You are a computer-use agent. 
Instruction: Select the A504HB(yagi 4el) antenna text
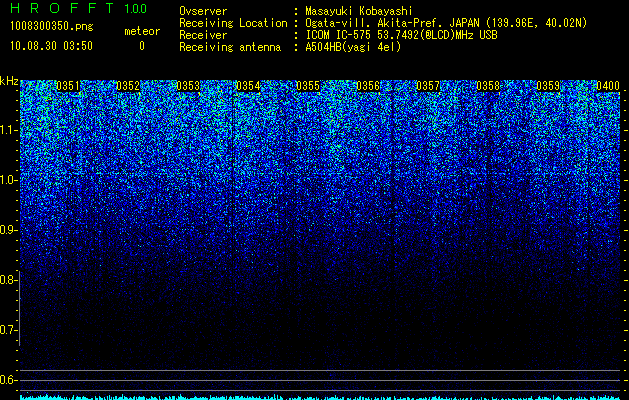tap(353, 47)
